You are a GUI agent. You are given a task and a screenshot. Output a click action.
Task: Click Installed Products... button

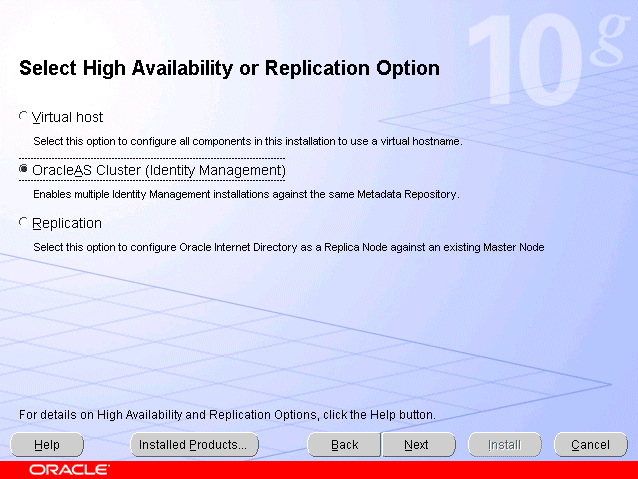[194, 444]
